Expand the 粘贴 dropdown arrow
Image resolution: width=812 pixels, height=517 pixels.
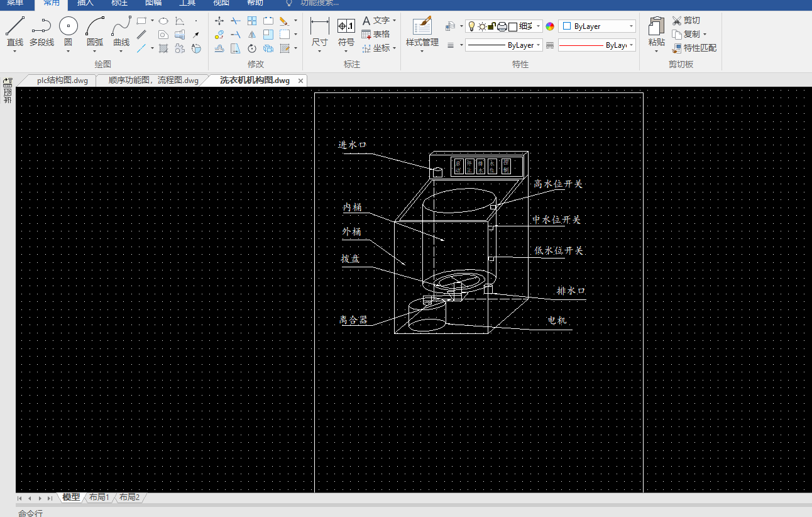(x=657, y=52)
